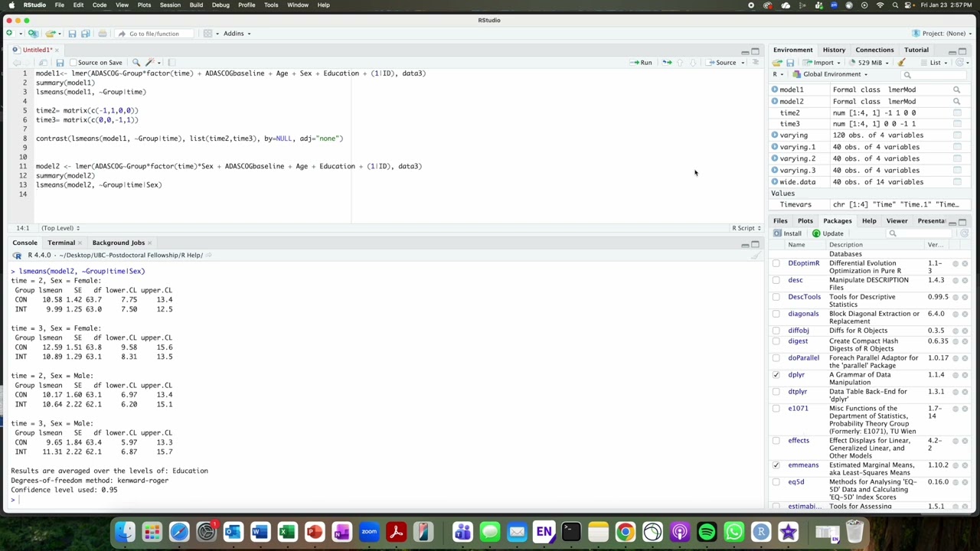Image resolution: width=980 pixels, height=551 pixels.
Task: Switch to the Terminal tab
Action: tap(61, 243)
